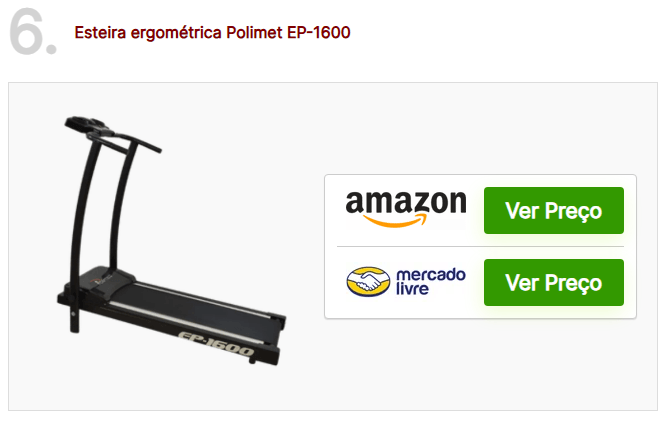The width and height of the screenshot is (667, 421).
Task: Click the word 'Esteira' in the title
Action: 100,33
